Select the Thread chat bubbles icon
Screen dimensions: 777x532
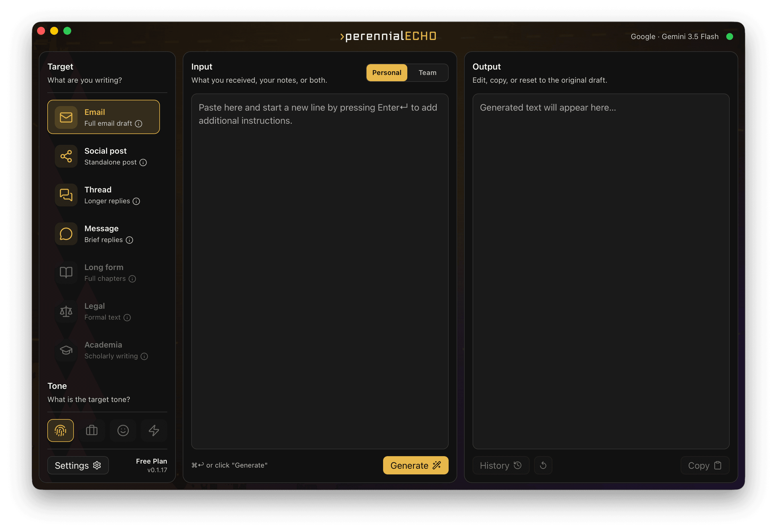(x=66, y=195)
